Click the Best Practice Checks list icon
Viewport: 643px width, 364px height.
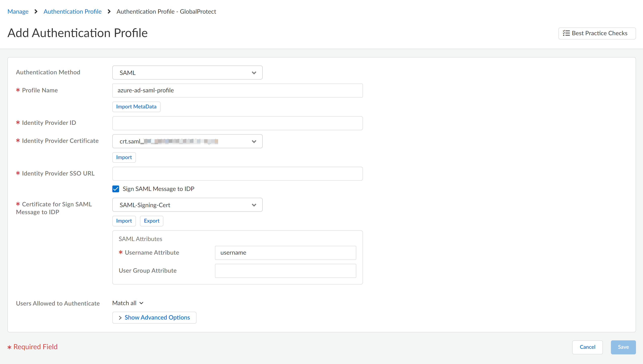[x=566, y=33]
